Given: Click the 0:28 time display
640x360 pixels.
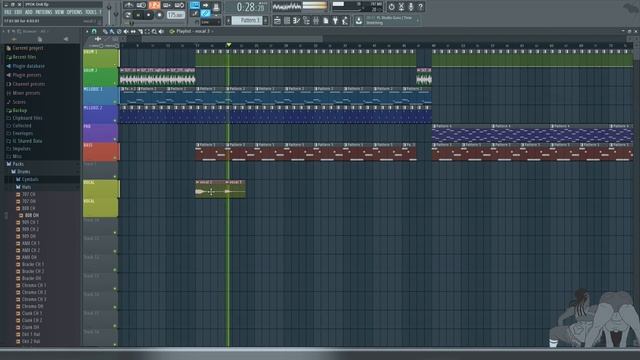Looking at the screenshot, I should (x=251, y=7).
